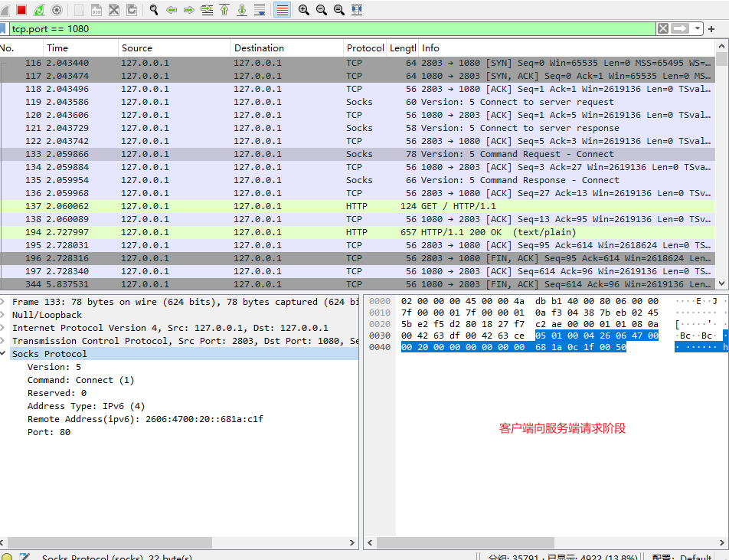Stop the running packet capture
Image resolution: width=729 pixels, height=560 pixels.
point(21,10)
